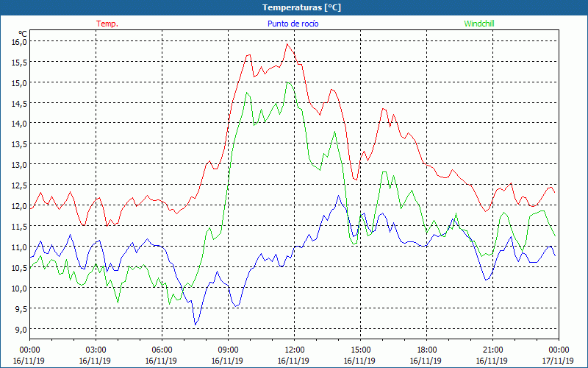Click the 03:00 time axis label
Image resolution: width=588 pixels, height=368 pixels.
[96, 350]
